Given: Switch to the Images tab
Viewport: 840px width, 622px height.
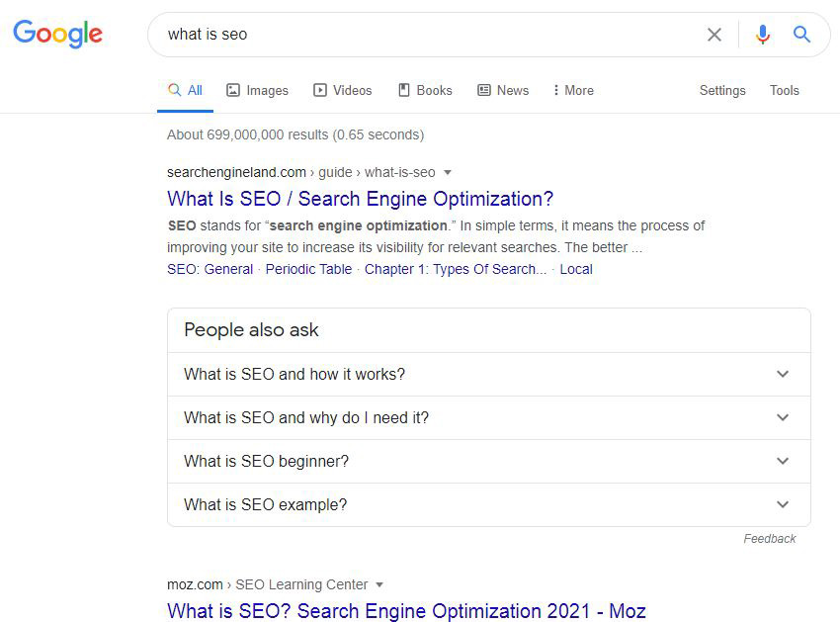Looking at the screenshot, I should click(257, 90).
